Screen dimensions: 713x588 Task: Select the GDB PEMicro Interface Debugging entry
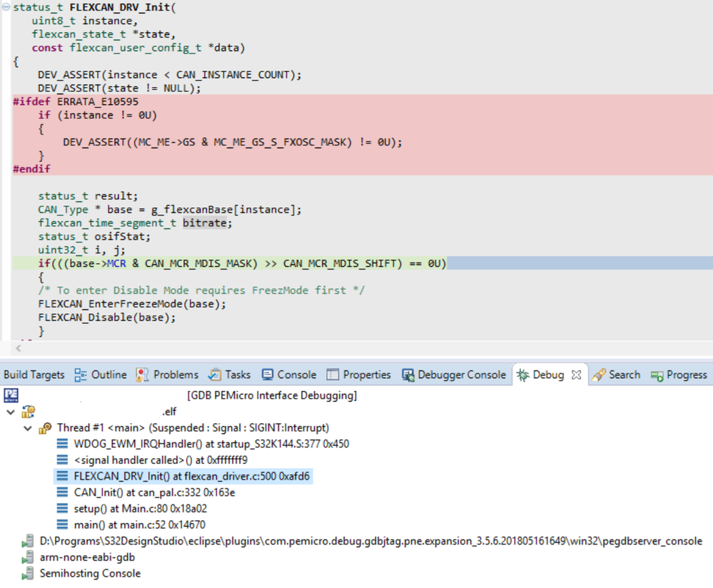272,395
